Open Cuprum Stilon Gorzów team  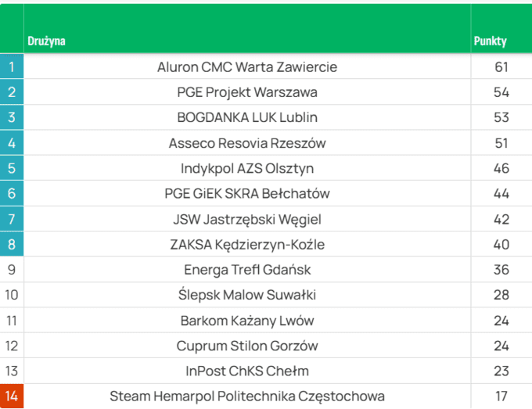pyautogui.click(x=247, y=346)
